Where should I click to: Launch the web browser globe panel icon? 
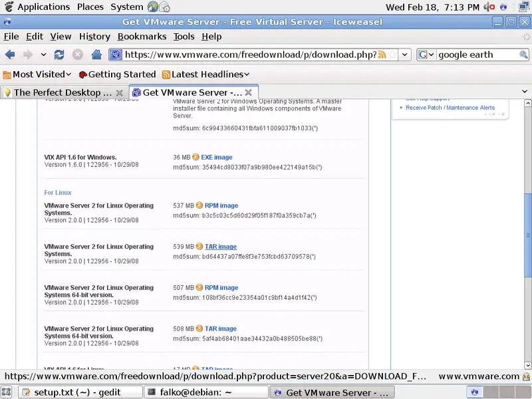(153, 7)
